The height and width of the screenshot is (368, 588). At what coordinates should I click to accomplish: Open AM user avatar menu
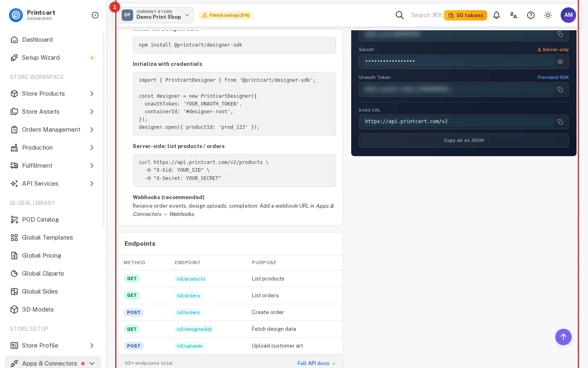coord(568,15)
